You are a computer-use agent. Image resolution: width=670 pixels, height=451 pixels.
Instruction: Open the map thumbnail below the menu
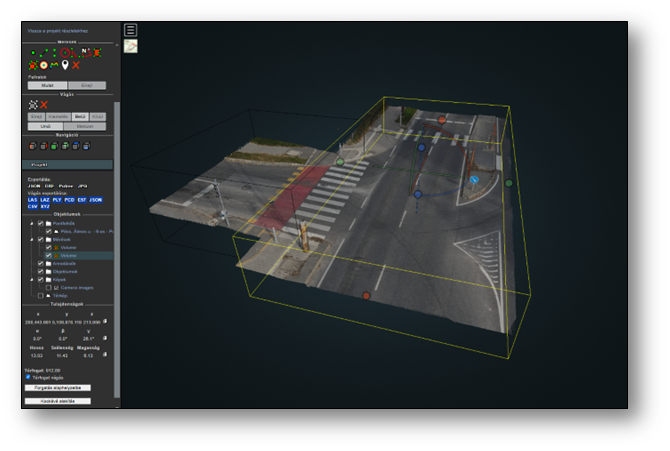(x=130, y=46)
